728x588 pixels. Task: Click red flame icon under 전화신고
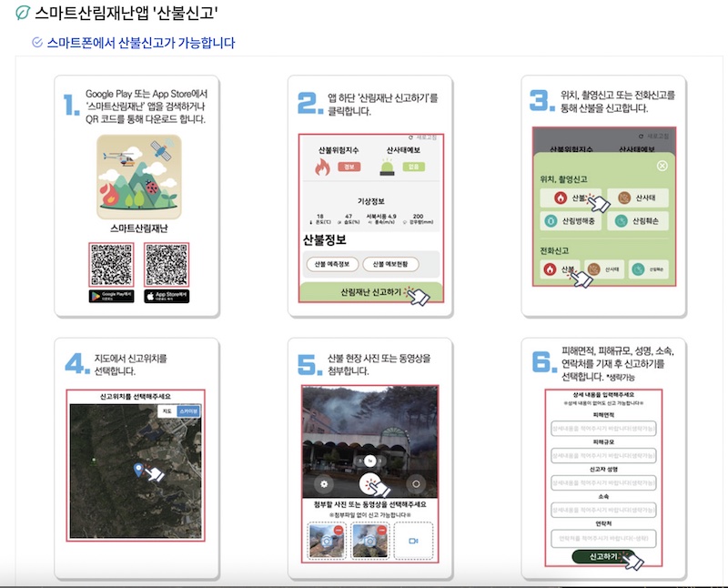(x=550, y=269)
